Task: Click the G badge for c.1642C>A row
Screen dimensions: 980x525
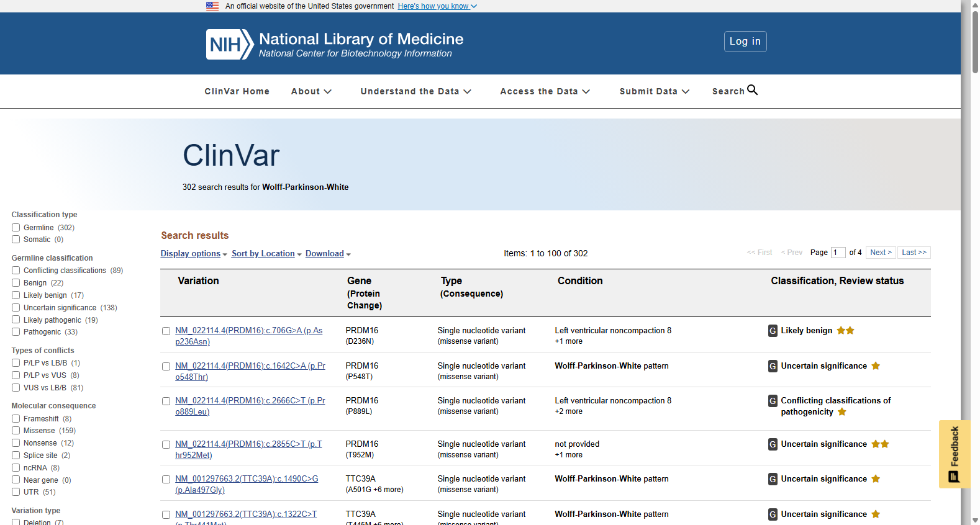Action: point(773,366)
